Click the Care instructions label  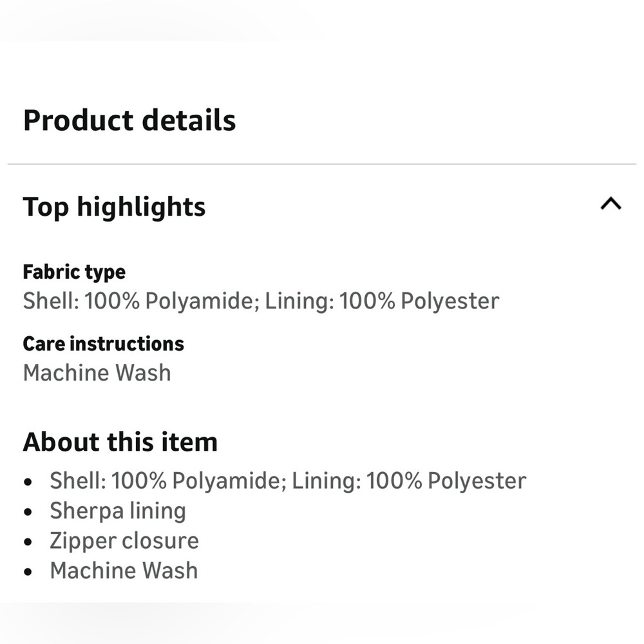(103, 343)
